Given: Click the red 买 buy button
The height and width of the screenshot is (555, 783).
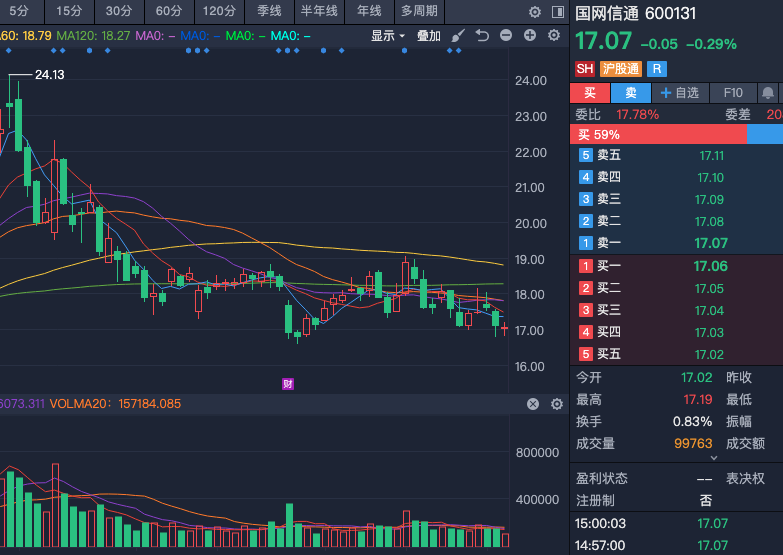Looking at the screenshot, I should coord(590,93).
